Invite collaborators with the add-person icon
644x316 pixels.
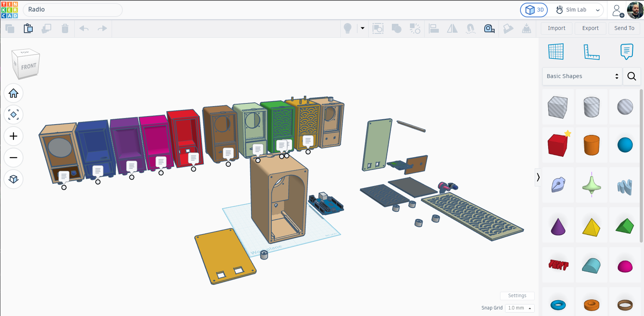point(617,10)
